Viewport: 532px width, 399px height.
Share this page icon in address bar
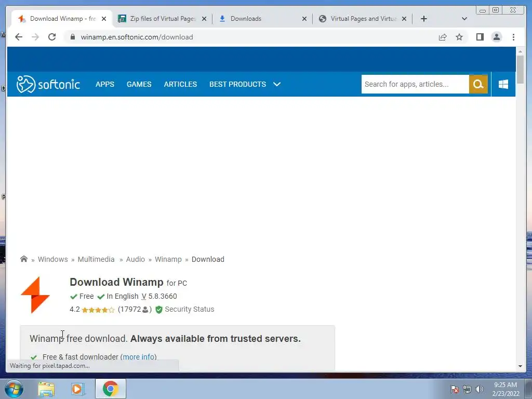[443, 37]
